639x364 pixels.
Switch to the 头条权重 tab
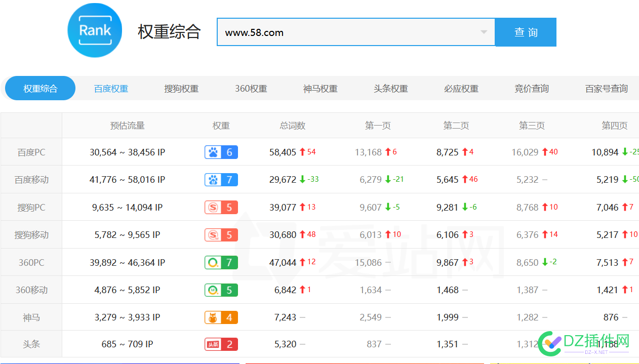pyautogui.click(x=391, y=89)
